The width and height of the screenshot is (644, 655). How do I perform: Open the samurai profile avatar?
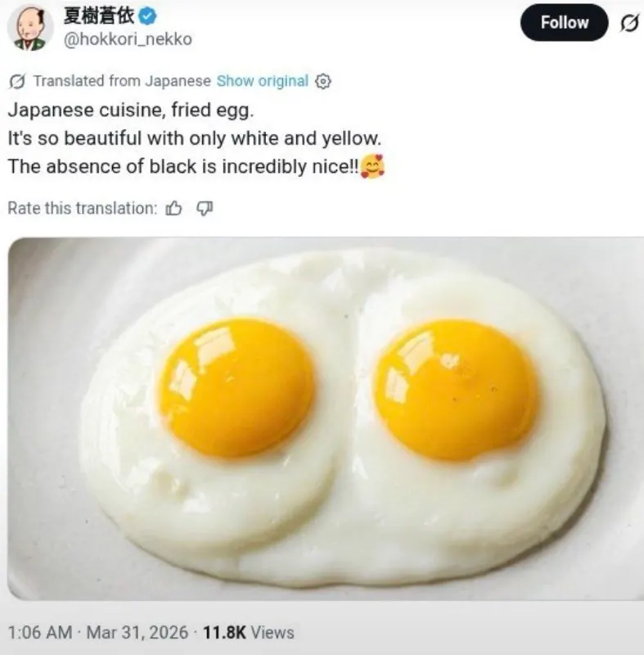(x=30, y=28)
